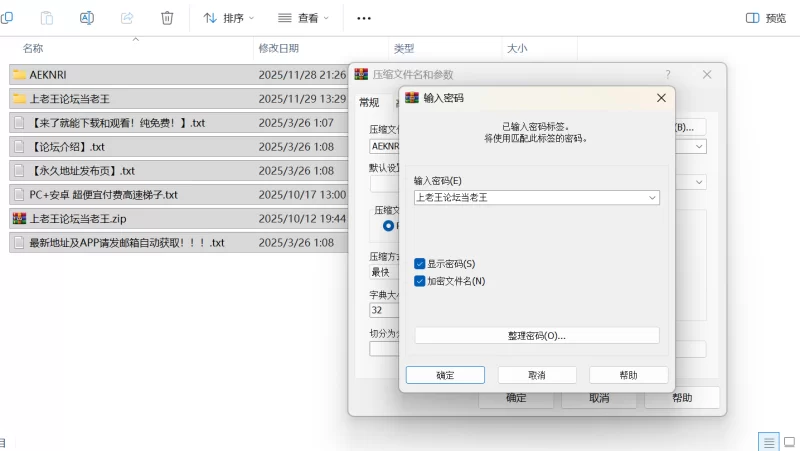Open the three-dots more options menu

364,18
